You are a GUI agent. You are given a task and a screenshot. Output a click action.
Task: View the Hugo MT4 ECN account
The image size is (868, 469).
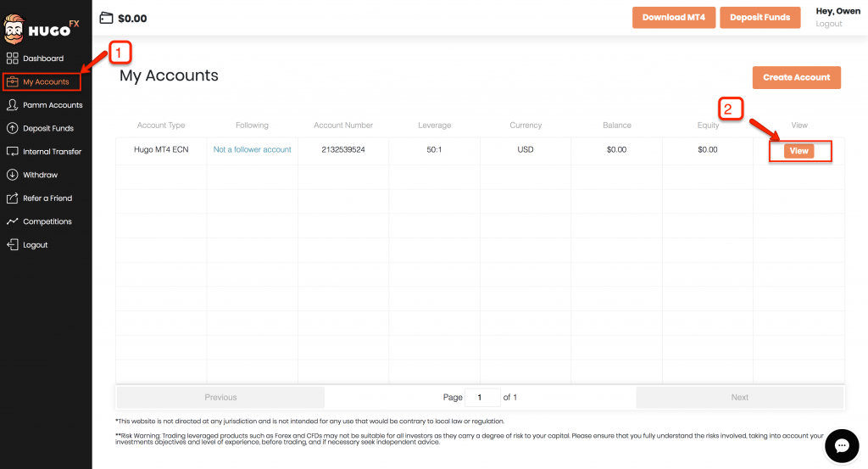(798, 151)
